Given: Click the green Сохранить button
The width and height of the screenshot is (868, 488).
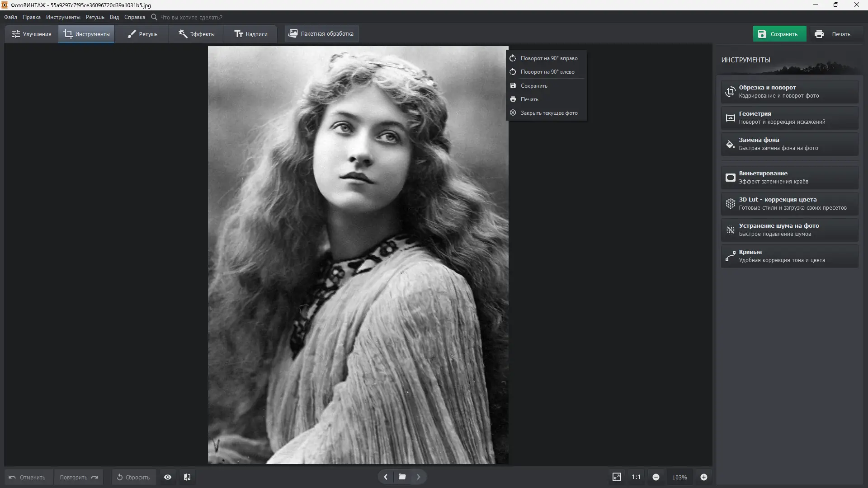Looking at the screenshot, I should (779, 34).
